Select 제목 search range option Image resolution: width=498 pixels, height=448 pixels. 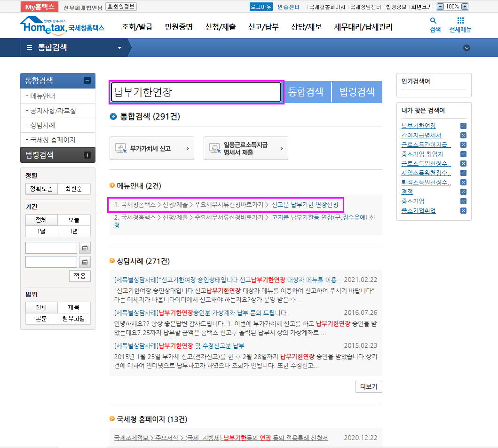(x=74, y=308)
